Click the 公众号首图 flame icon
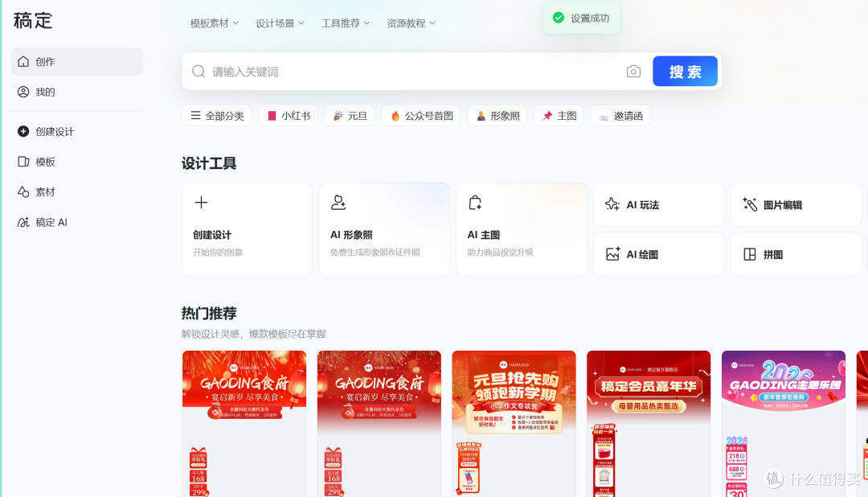This screenshot has width=868, height=497. coord(395,116)
